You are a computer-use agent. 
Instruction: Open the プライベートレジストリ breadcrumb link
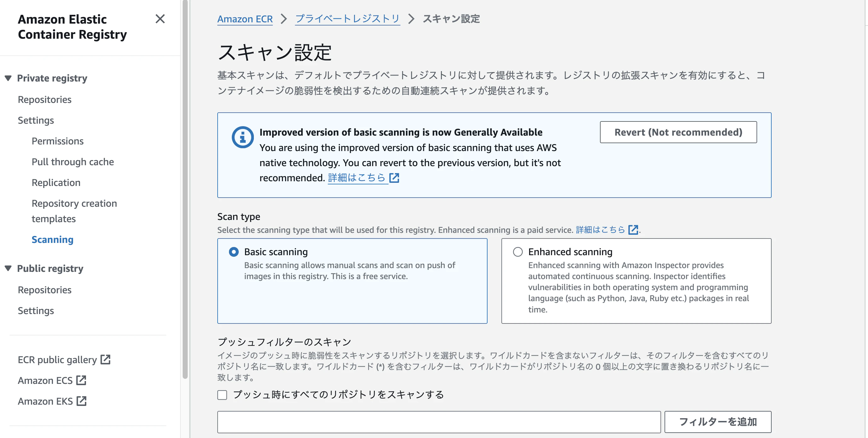347,19
